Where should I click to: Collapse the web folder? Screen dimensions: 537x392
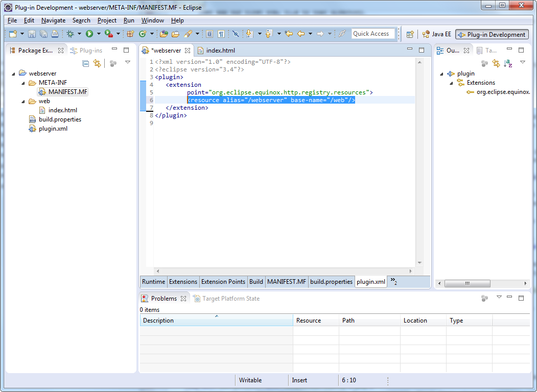(x=24, y=101)
